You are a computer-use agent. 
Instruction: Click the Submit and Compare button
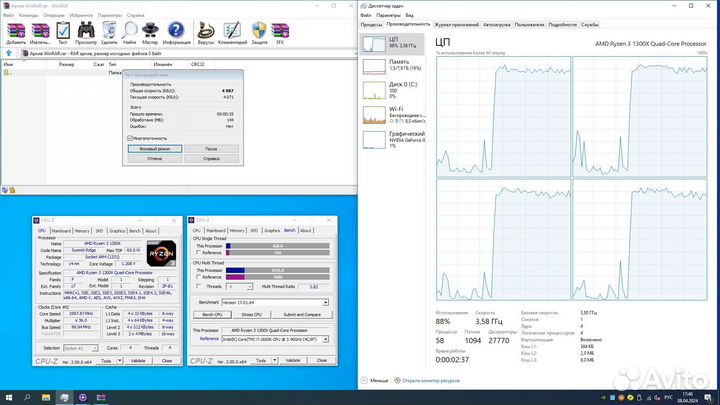[302, 315]
